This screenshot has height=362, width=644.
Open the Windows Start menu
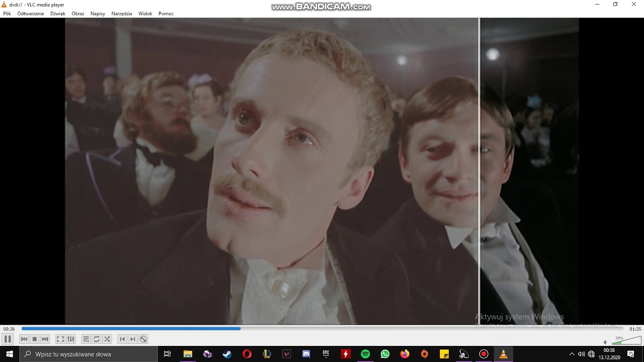10,354
